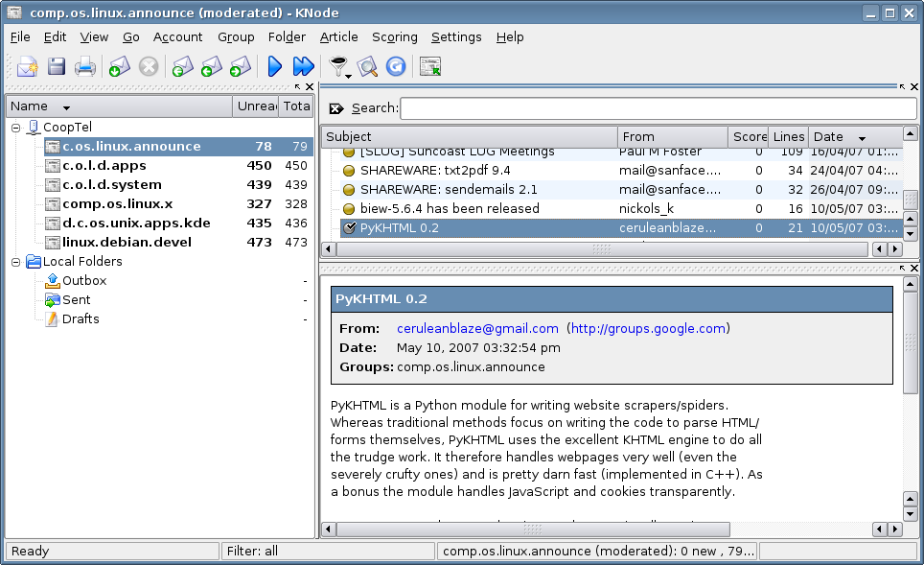Open the funnel filter dropdown
The image size is (924, 565).
coord(338,66)
